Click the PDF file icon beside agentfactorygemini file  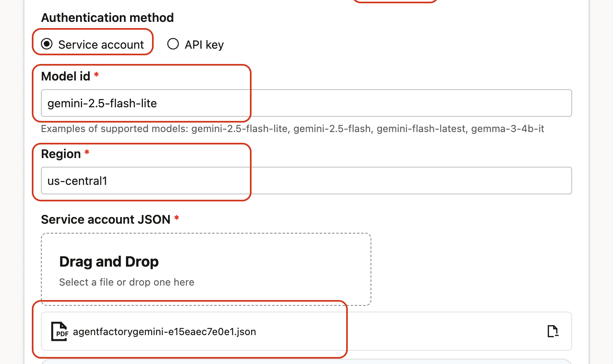click(59, 331)
